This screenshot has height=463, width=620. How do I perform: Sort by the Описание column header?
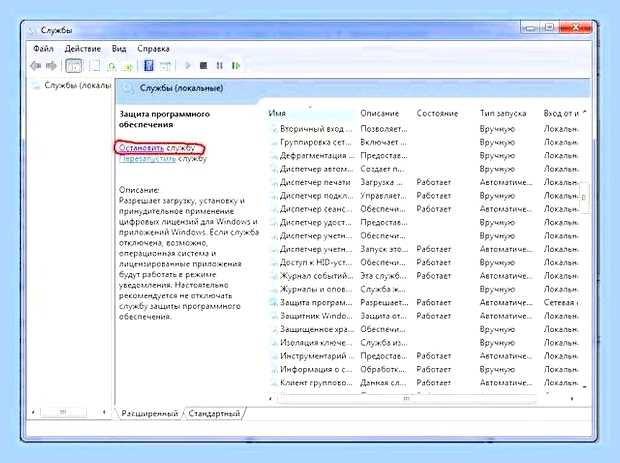tap(380, 113)
